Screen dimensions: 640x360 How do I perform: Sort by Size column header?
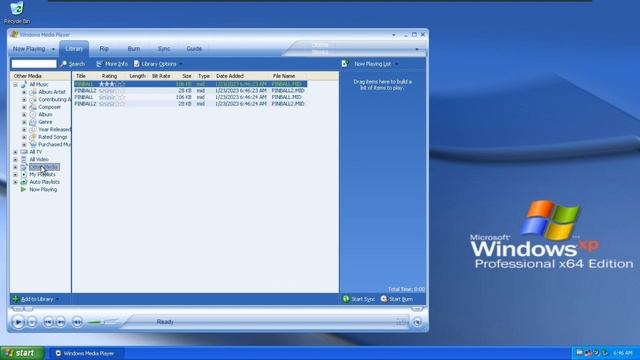(x=187, y=76)
